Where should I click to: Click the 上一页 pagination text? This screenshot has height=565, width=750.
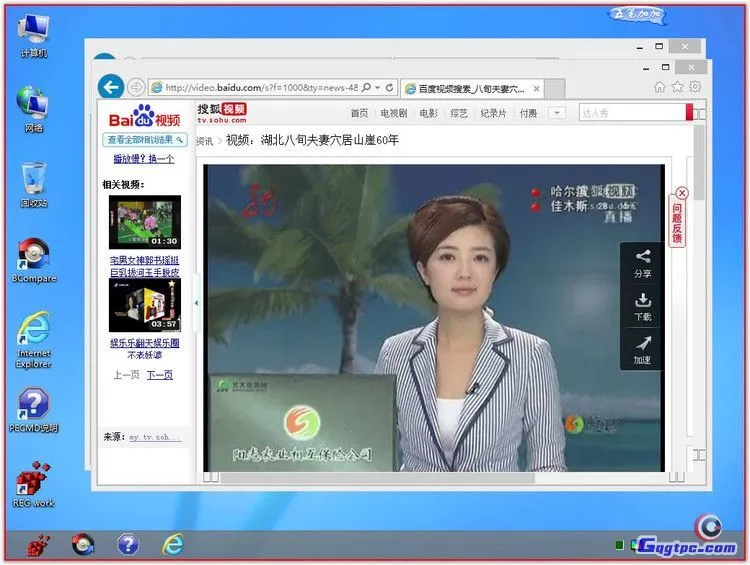point(126,375)
